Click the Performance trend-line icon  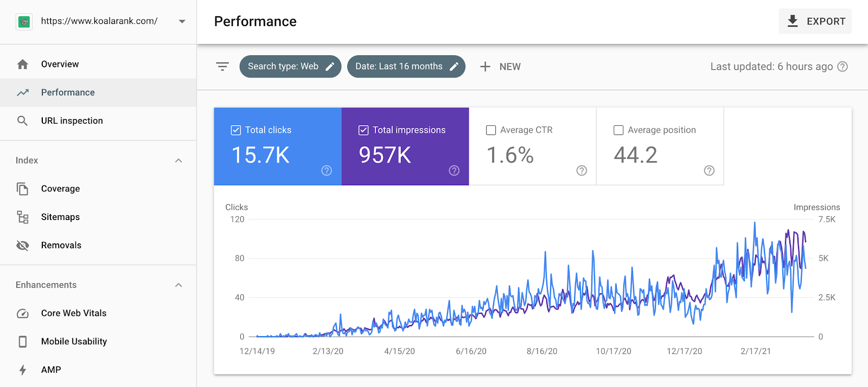22,93
